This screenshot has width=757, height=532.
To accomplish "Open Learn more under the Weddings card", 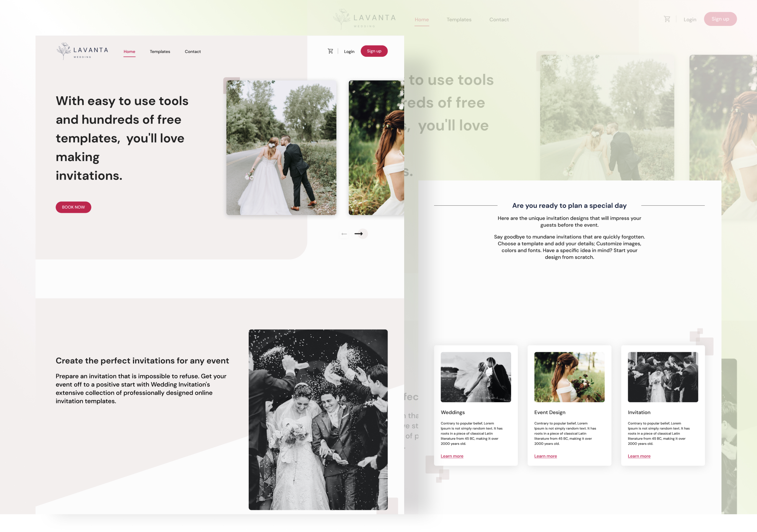I will [452, 456].
